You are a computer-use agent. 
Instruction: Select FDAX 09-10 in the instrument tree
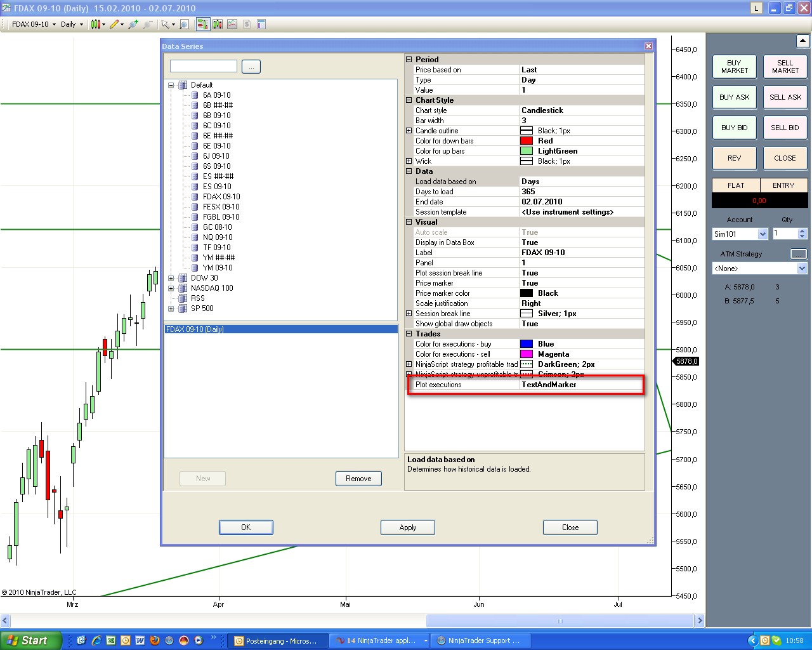(x=221, y=197)
